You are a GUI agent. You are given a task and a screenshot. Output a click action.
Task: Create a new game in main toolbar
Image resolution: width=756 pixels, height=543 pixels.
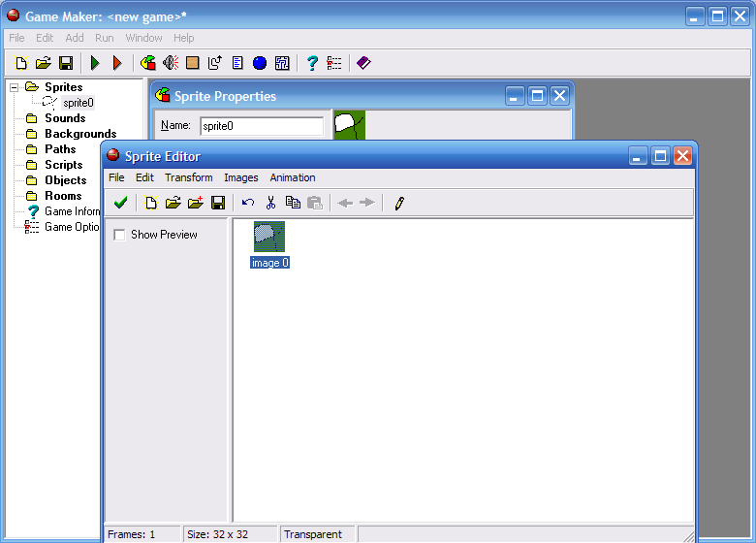(21, 63)
